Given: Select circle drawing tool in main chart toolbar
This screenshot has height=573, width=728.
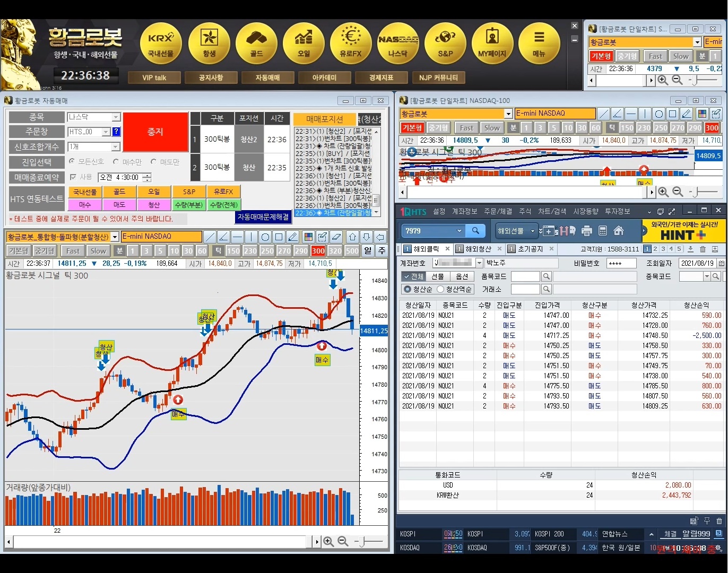Looking at the screenshot, I should [265, 237].
